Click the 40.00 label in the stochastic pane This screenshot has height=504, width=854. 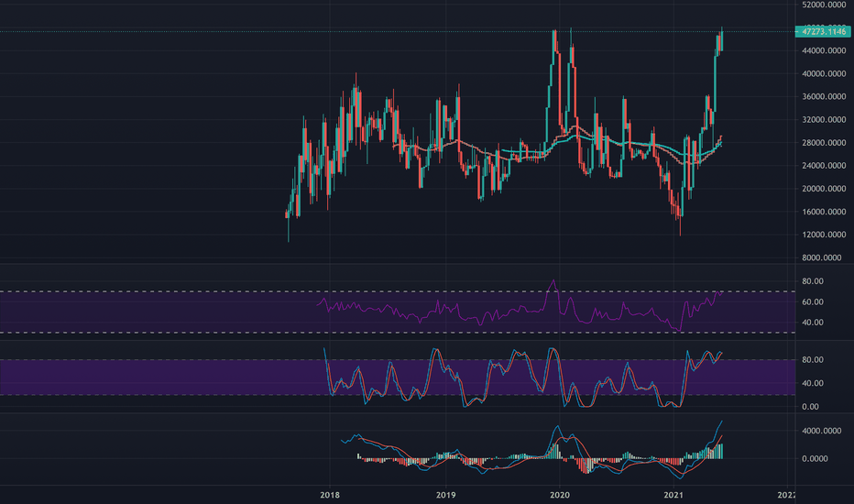(813, 383)
